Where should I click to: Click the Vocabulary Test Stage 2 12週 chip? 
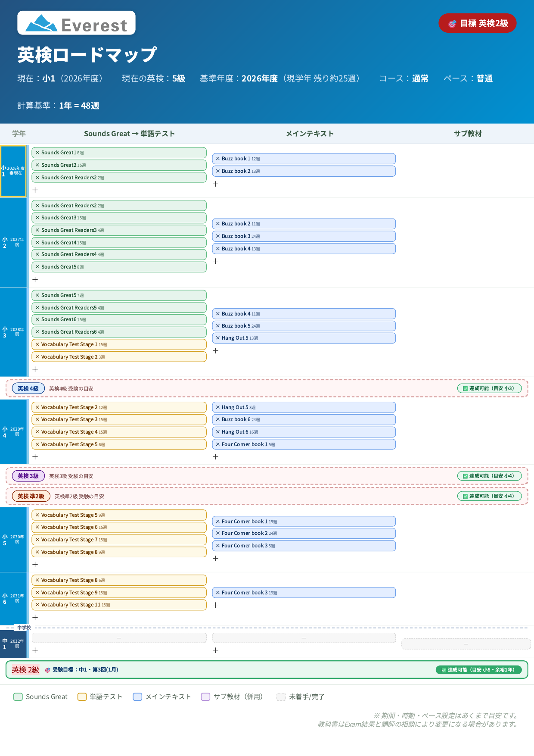click(x=119, y=407)
